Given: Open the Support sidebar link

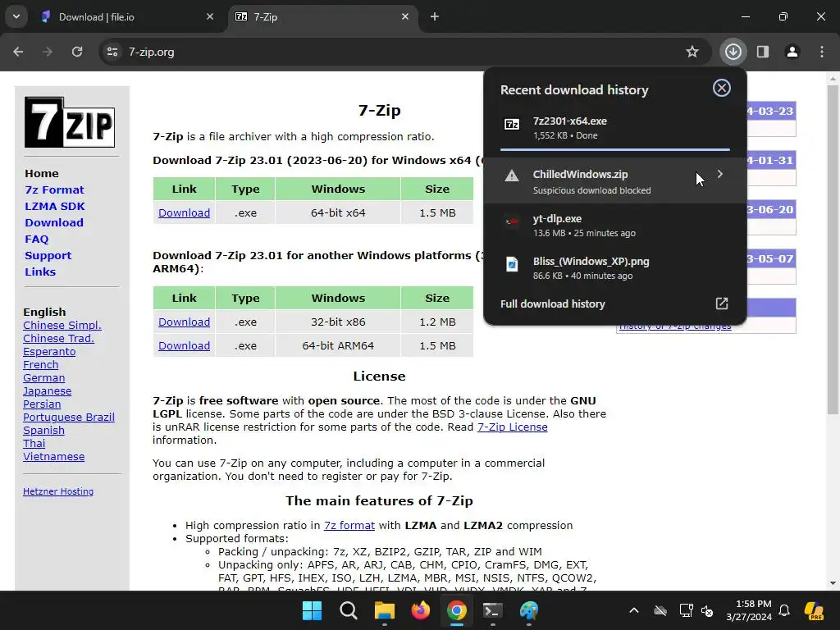Looking at the screenshot, I should 48,256.
